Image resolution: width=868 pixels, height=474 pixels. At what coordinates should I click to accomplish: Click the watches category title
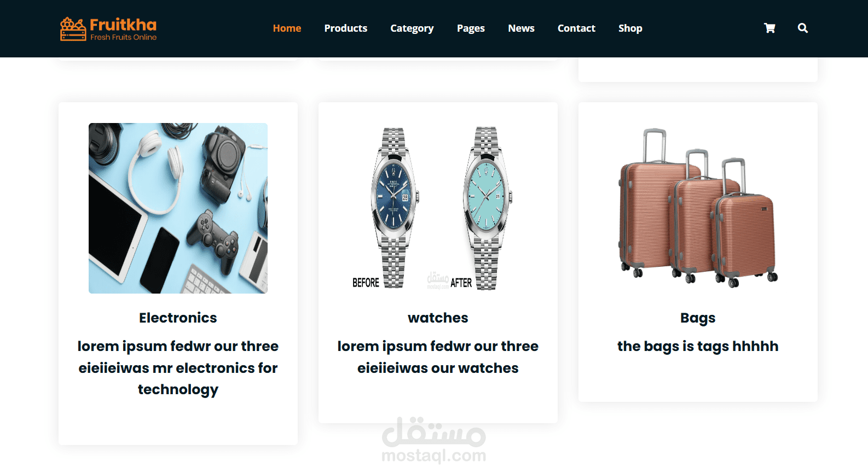(x=438, y=318)
